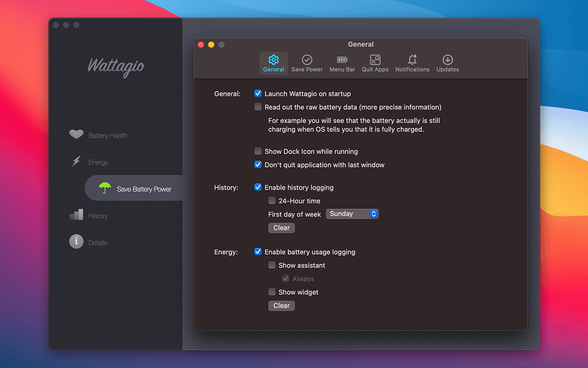
Task: Click the General tab label
Action: click(x=273, y=70)
